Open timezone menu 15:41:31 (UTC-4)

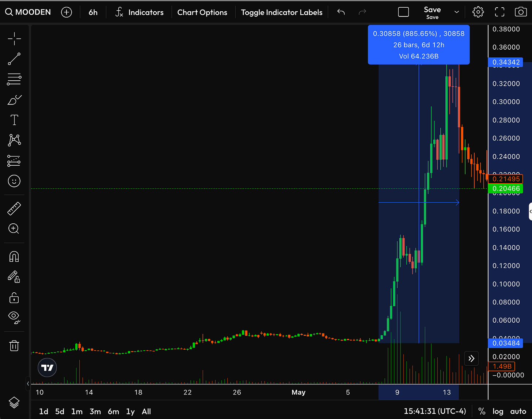tap(435, 411)
